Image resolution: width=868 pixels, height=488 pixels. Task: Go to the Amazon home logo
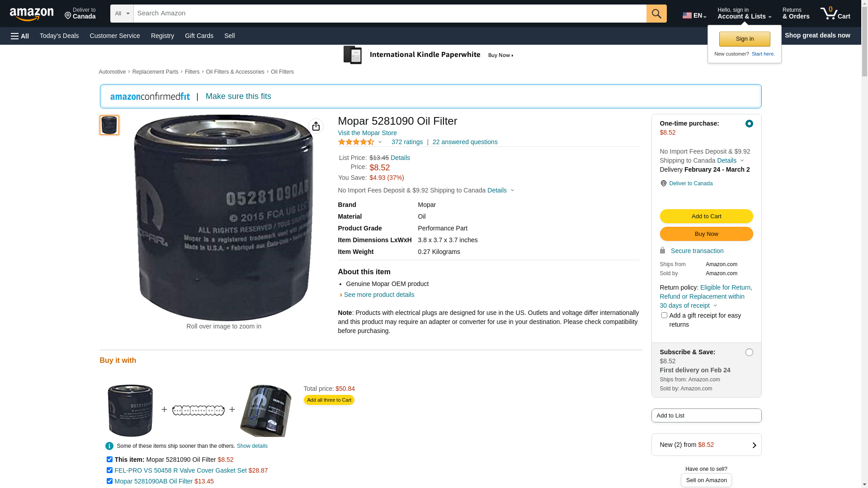pos(32,14)
